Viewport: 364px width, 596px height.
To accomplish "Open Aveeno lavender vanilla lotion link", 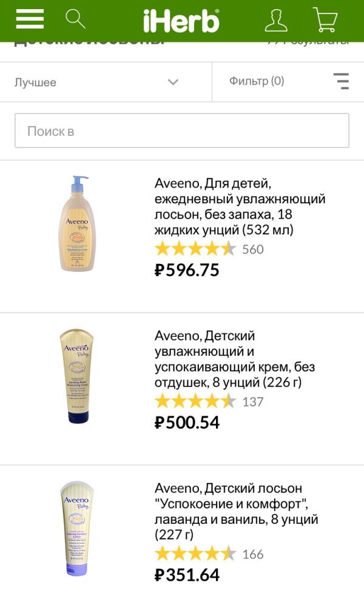I will pyautogui.click(x=237, y=511).
